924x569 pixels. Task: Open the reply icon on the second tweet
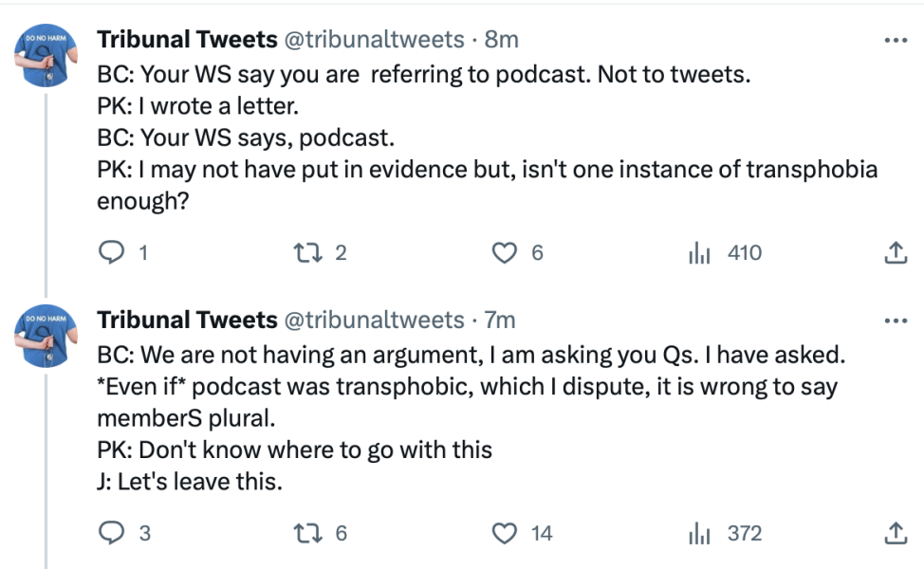pyautogui.click(x=111, y=533)
